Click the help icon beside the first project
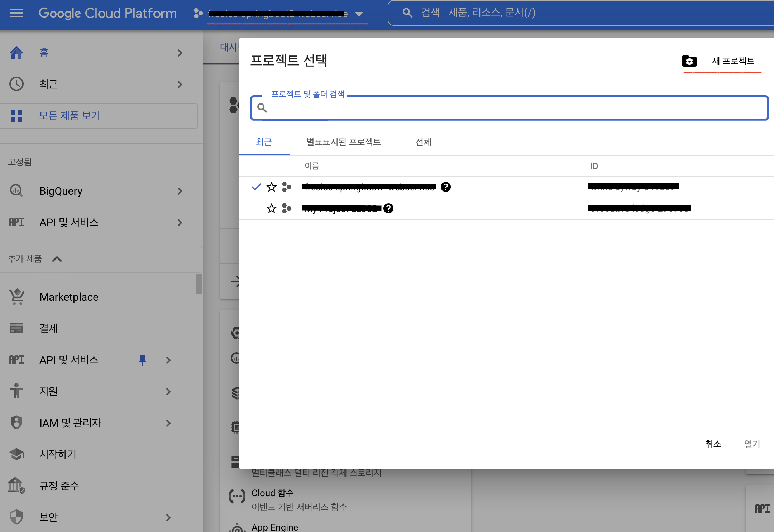The height and width of the screenshot is (532, 774). pyautogui.click(x=445, y=187)
